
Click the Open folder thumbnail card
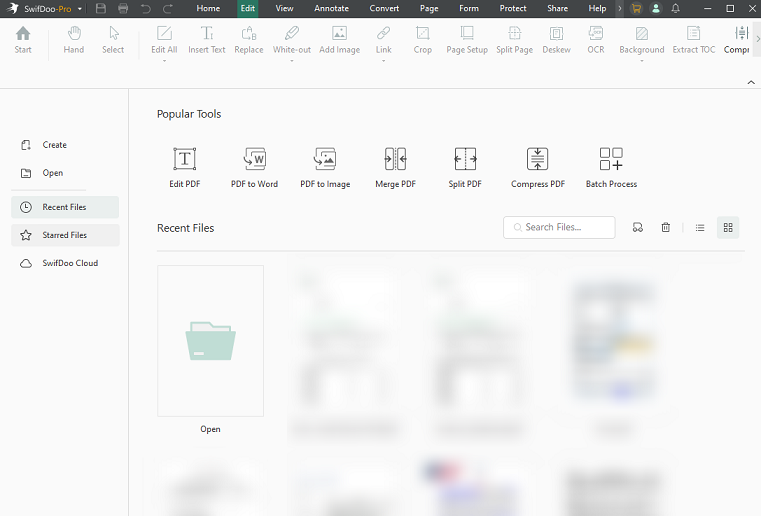point(210,341)
